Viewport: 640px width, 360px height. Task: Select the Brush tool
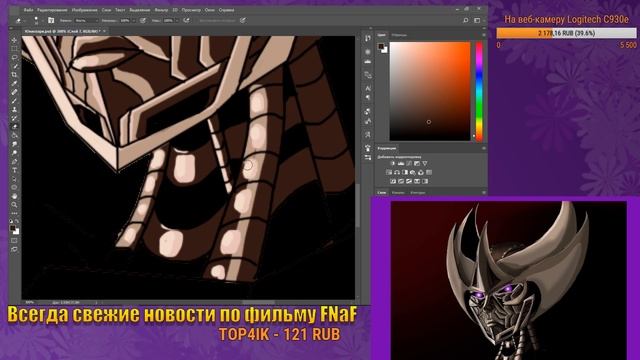click(x=14, y=101)
